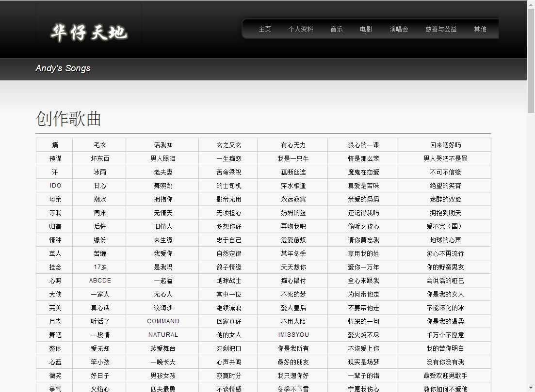Image resolution: width=535 pixels, height=392 pixels.
Task: Click the song 我是一只牛
Action: click(x=293, y=158)
